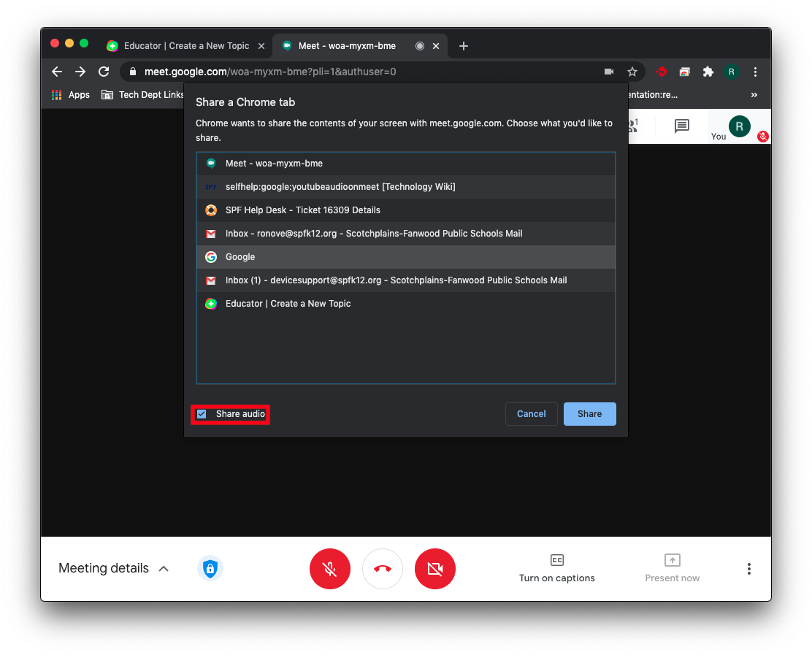The image size is (812, 655).
Task: Open more options three-dot menu in Meet
Action: pos(748,569)
